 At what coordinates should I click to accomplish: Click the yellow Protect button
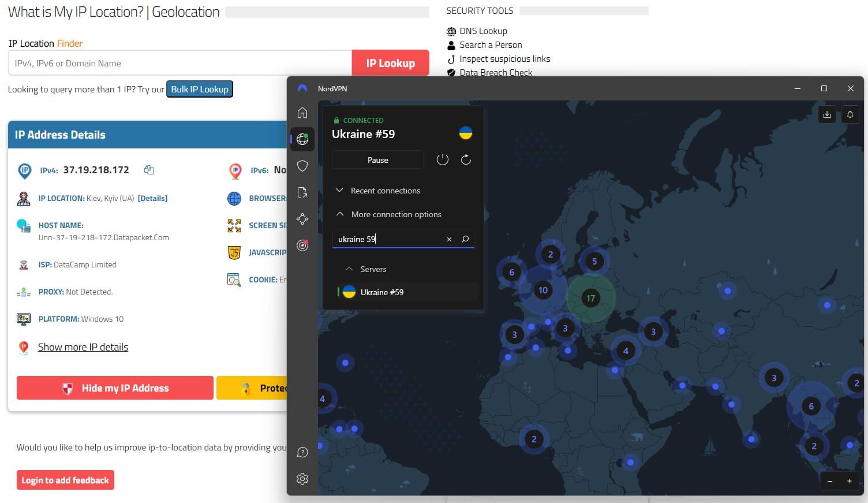[252, 388]
